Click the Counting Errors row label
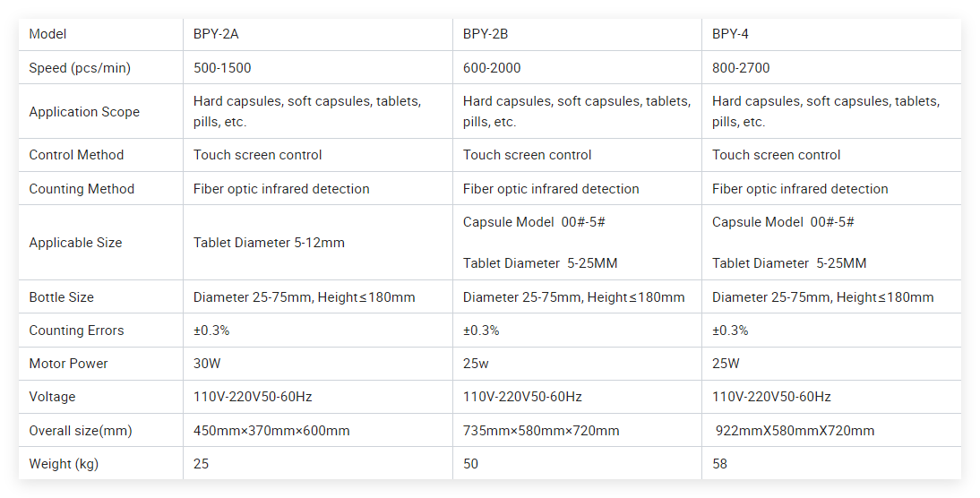 coord(76,331)
